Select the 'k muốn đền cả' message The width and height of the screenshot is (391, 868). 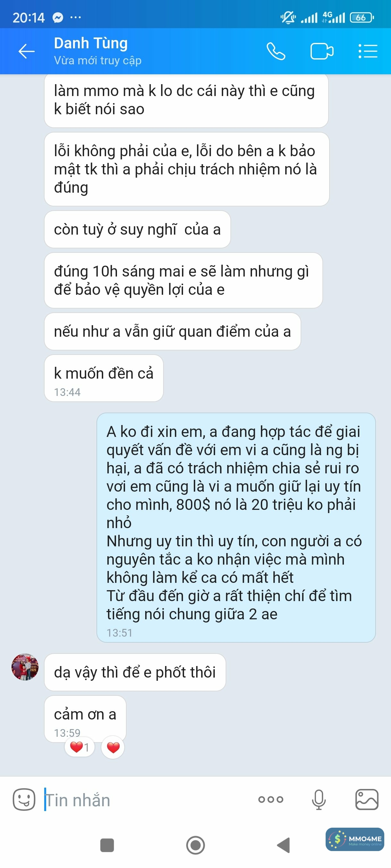pyautogui.click(x=104, y=378)
